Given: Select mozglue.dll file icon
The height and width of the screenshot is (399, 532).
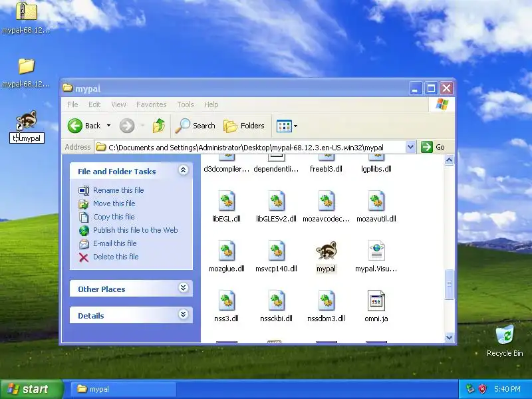Looking at the screenshot, I should pyautogui.click(x=227, y=251).
